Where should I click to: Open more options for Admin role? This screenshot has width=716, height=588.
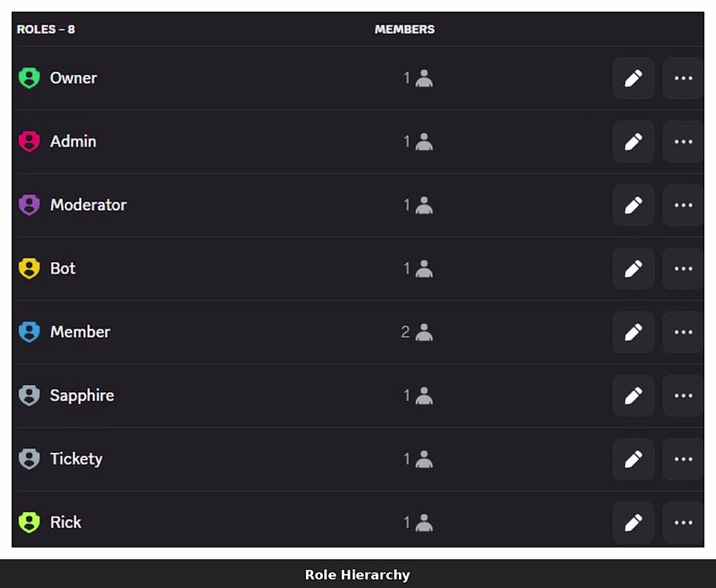point(683,142)
